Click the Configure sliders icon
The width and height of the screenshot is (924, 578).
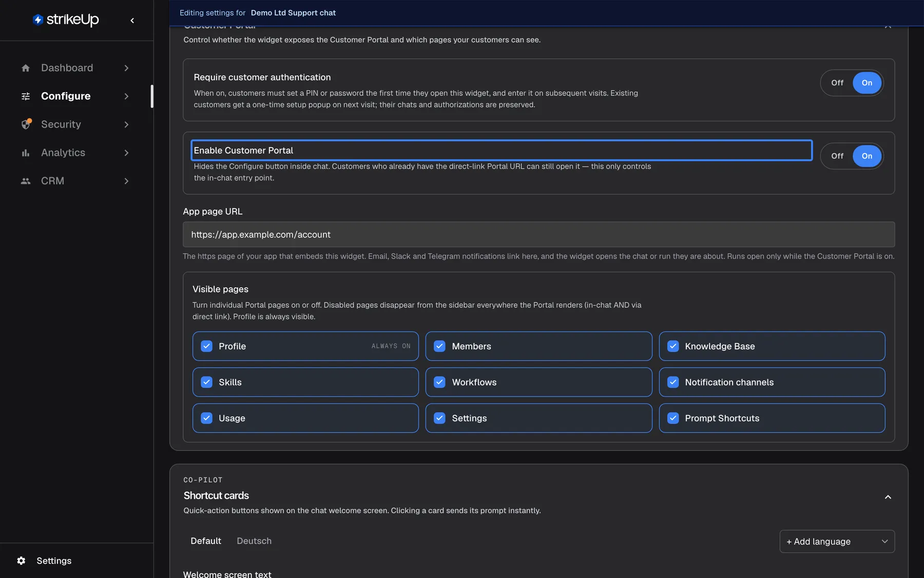[26, 96]
